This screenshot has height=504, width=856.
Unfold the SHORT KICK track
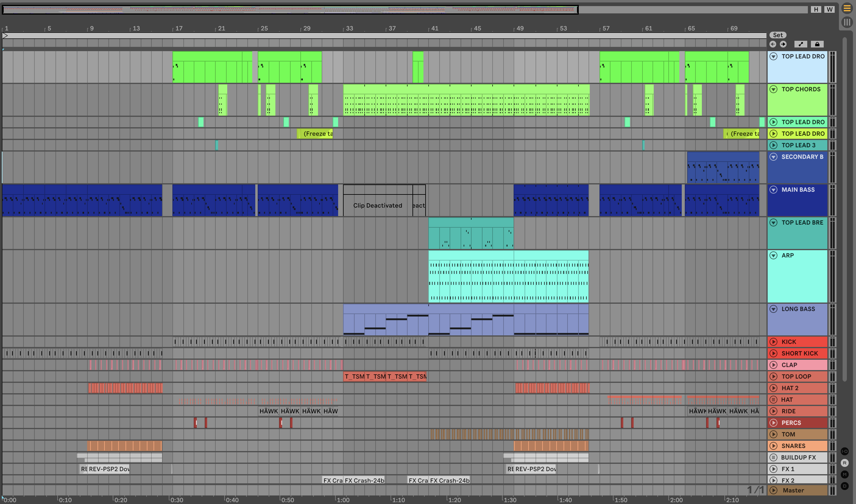(773, 353)
